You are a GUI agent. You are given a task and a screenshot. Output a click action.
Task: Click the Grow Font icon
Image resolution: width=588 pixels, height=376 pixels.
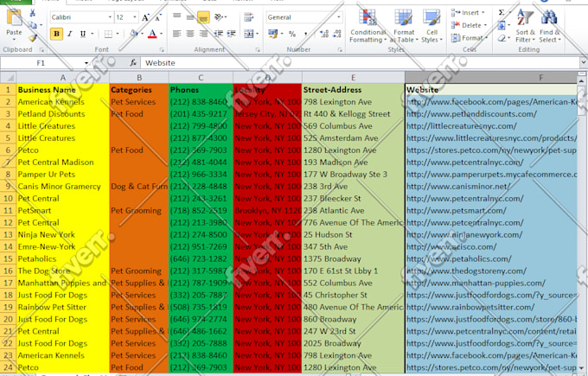(x=145, y=17)
